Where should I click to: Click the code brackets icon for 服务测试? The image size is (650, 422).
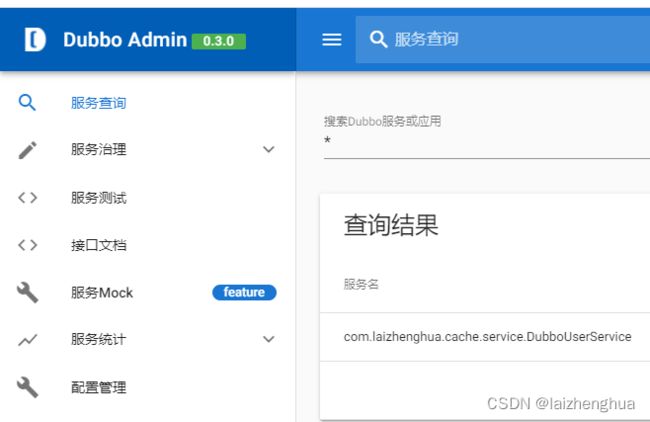[x=27, y=198]
